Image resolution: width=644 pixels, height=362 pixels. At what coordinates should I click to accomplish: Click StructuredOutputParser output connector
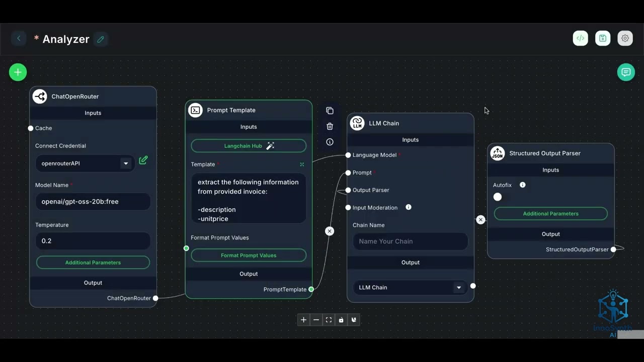pyautogui.click(x=613, y=249)
